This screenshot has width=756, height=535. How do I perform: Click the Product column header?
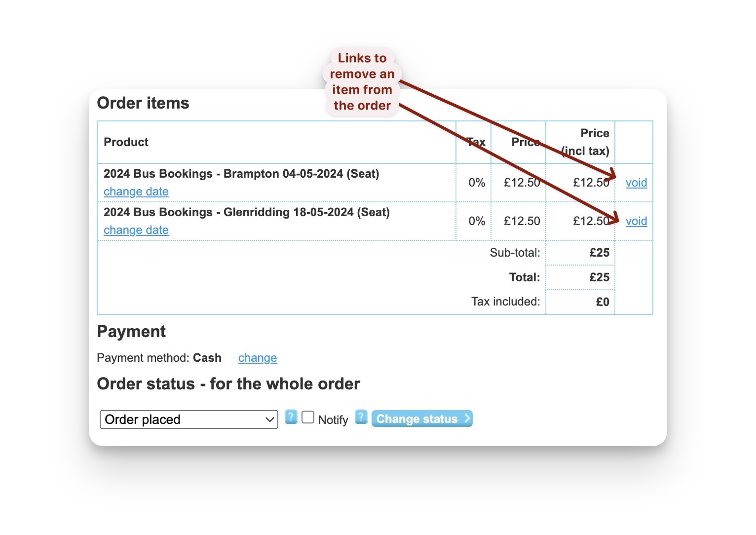126,142
